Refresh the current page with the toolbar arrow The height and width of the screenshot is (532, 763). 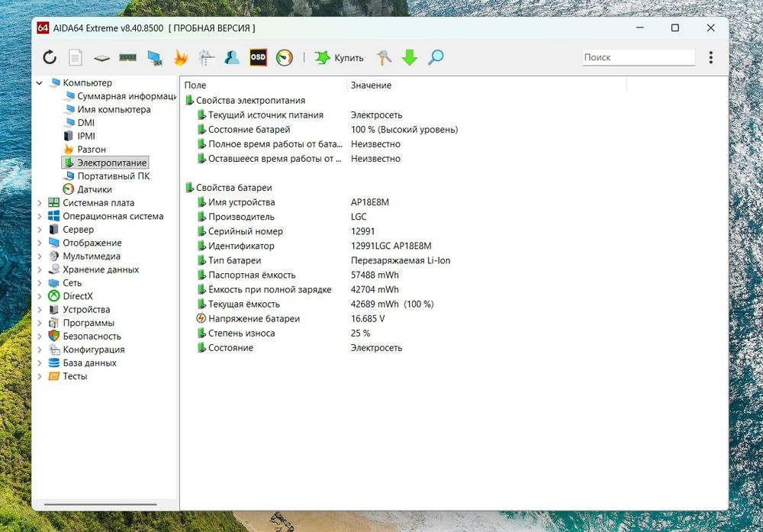(x=50, y=57)
